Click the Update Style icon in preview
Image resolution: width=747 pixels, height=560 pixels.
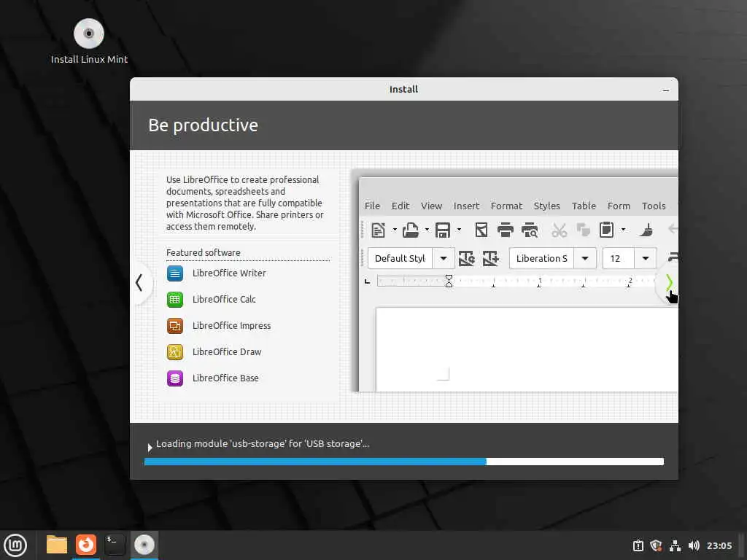pos(466,259)
